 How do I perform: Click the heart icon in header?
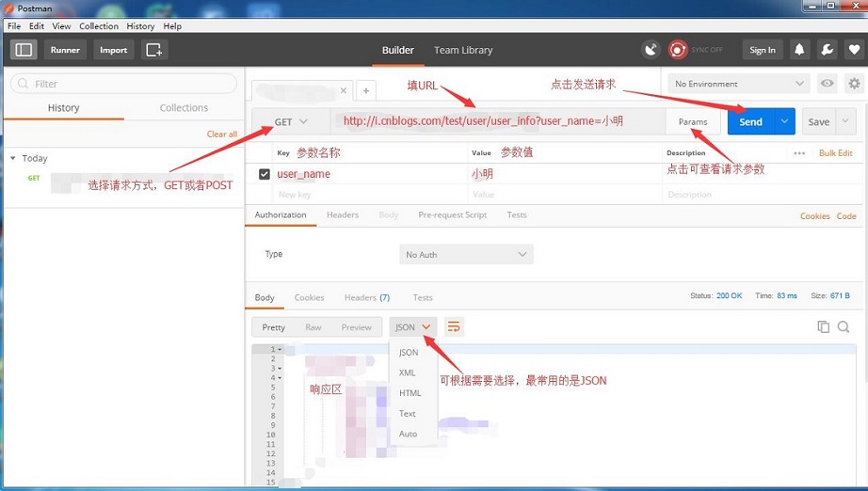click(854, 50)
